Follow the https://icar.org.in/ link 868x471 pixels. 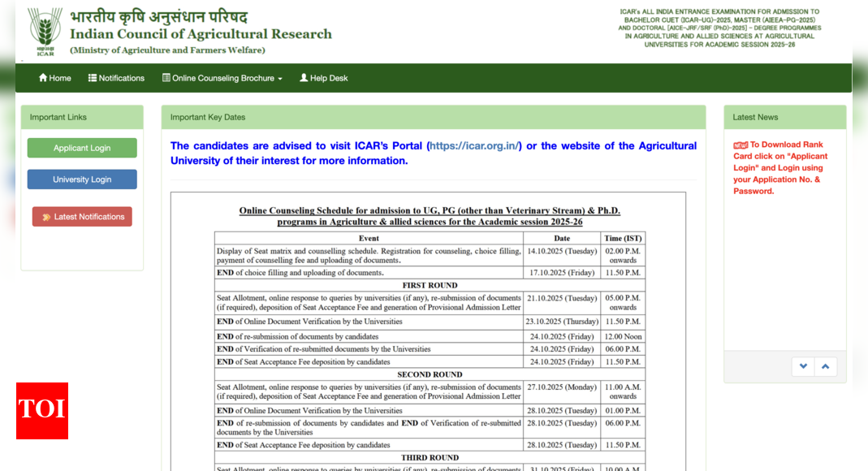click(475, 146)
